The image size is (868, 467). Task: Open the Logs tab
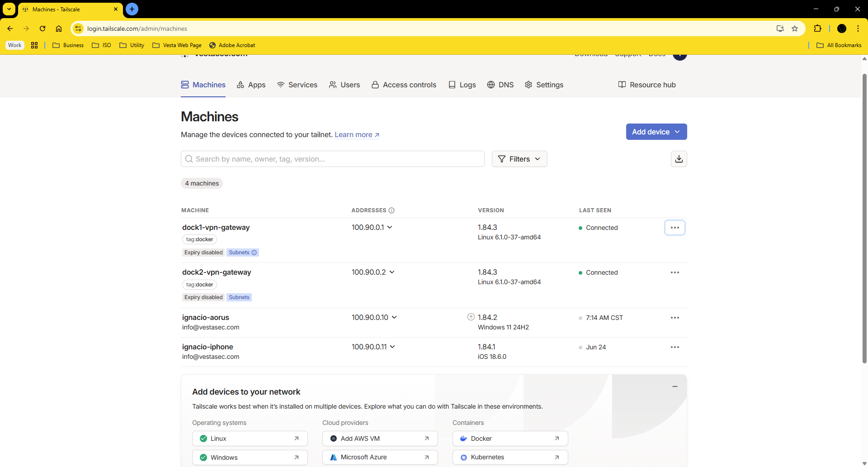[x=462, y=85]
